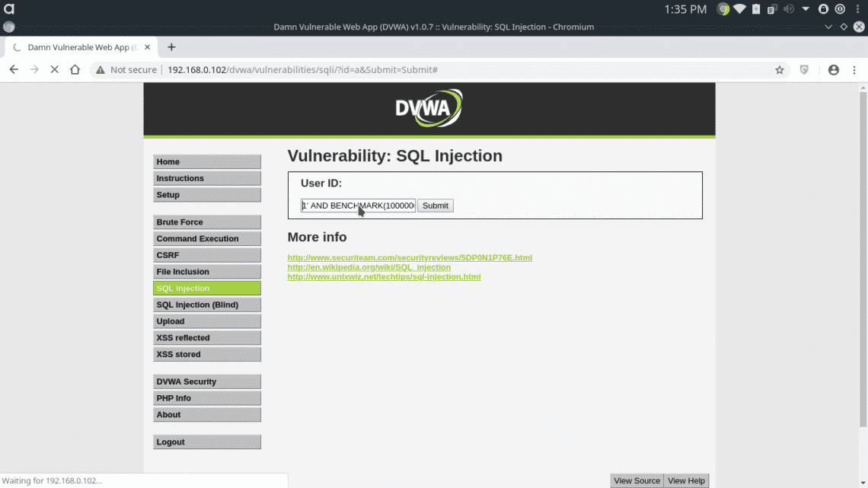Click the address bar URL
The height and width of the screenshot is (488, 868).
(303, 70)
